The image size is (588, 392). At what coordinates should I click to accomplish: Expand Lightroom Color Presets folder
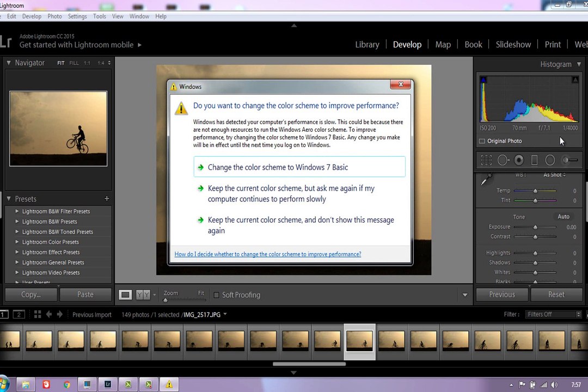17,242
